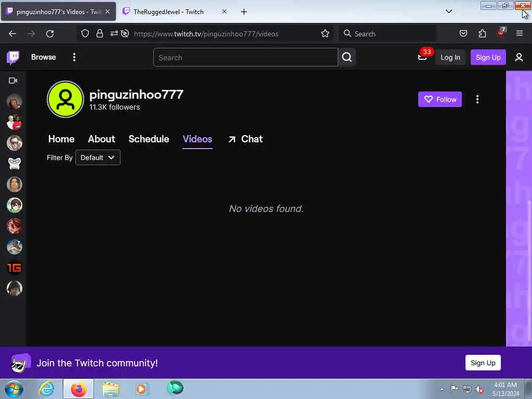The image size is (532, 399).
Task: Open the Twitch more options kebab menu
Action: pyautogui.click(x=74, y=57)
